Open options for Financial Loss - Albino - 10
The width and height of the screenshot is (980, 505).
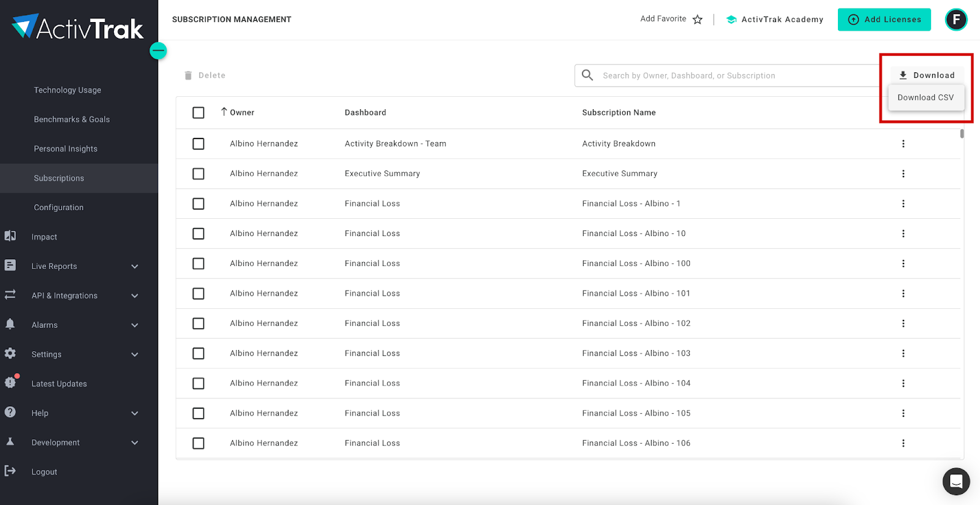[903, 234]
